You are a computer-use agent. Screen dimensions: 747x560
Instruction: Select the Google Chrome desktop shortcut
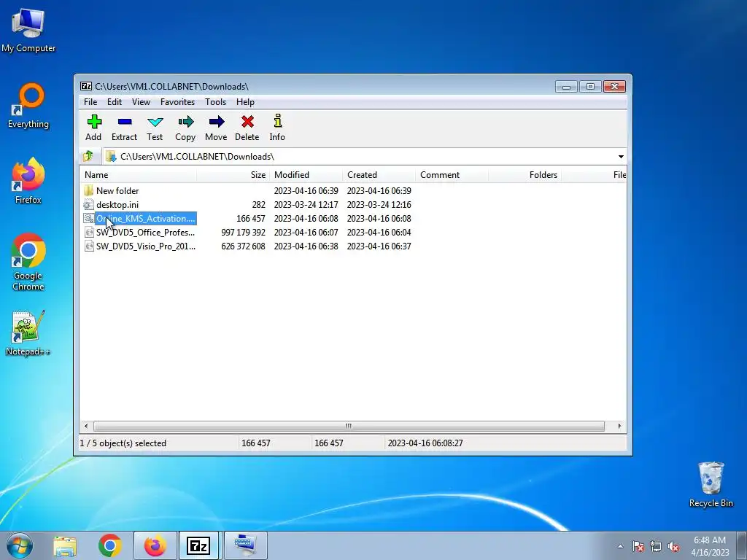28,262
